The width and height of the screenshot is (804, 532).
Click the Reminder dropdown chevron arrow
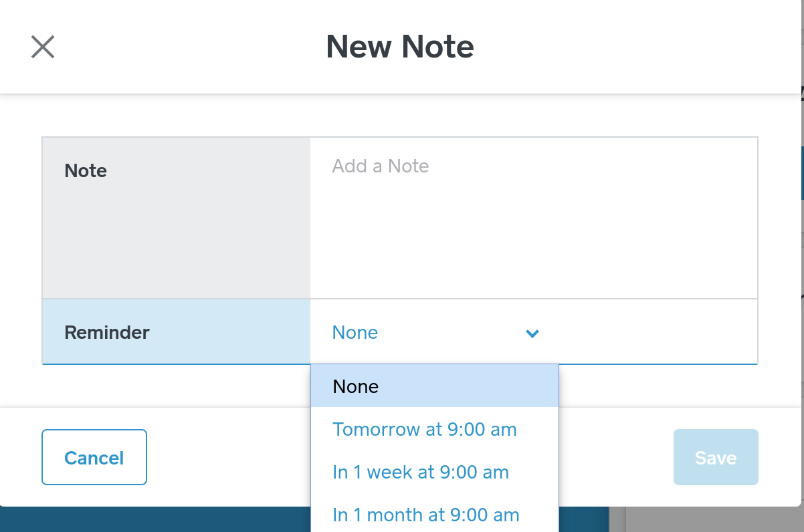(532, 333)
